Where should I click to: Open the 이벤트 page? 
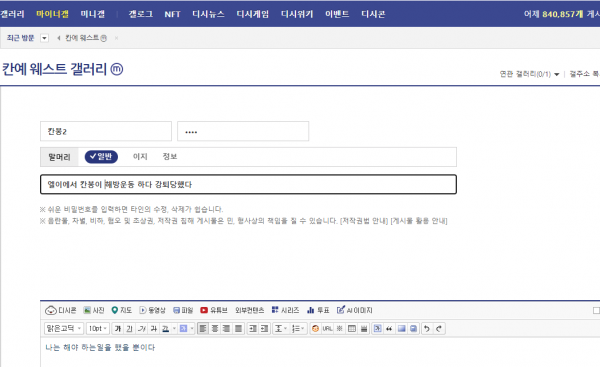click(337, 14)
